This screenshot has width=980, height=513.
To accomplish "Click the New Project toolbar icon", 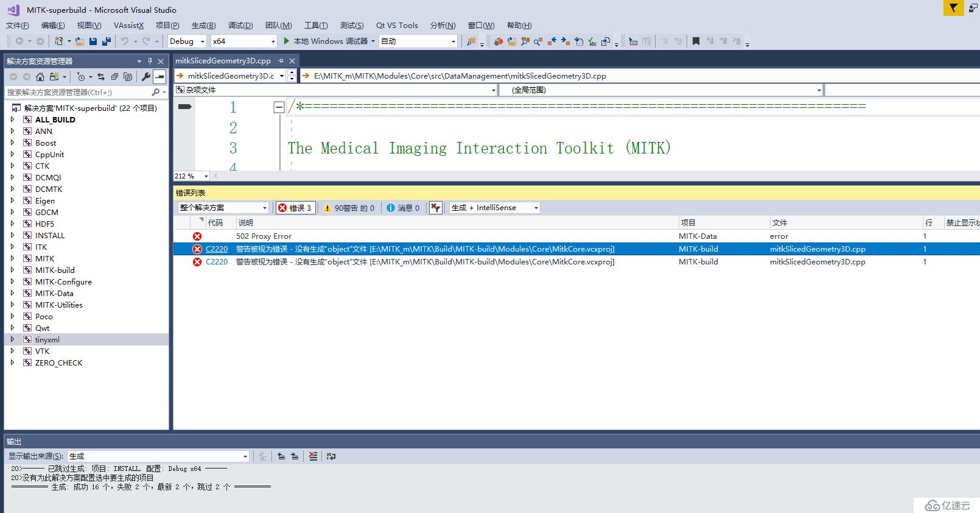I will pyautogui.click(x=59, y=41).
